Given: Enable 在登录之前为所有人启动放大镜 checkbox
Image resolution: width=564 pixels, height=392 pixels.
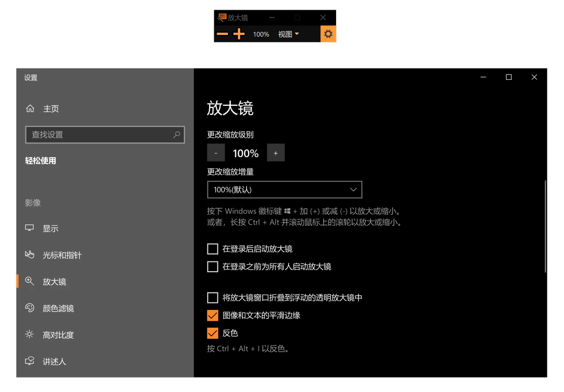Looking at the screenshot, I should click(213, 267).
